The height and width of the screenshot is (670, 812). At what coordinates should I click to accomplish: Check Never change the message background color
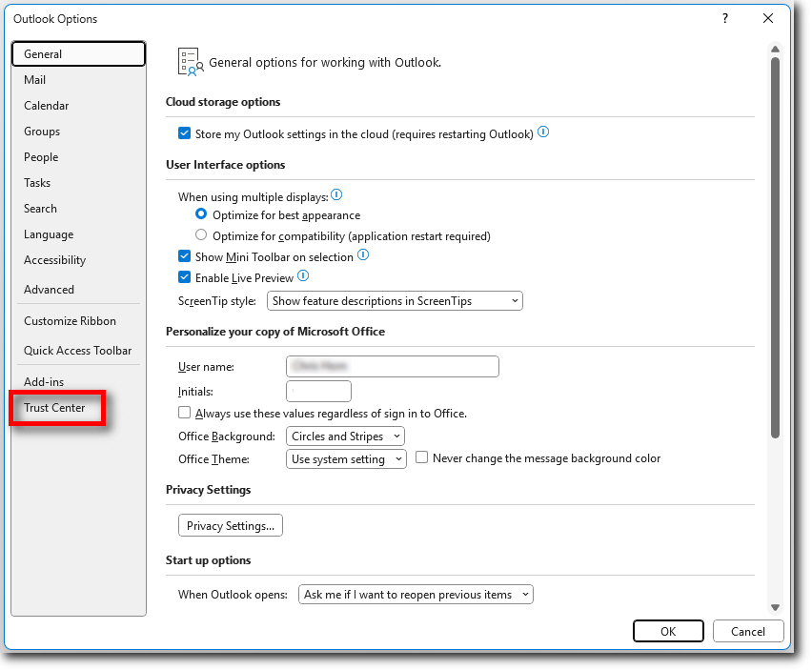click(x=421, y=457)
